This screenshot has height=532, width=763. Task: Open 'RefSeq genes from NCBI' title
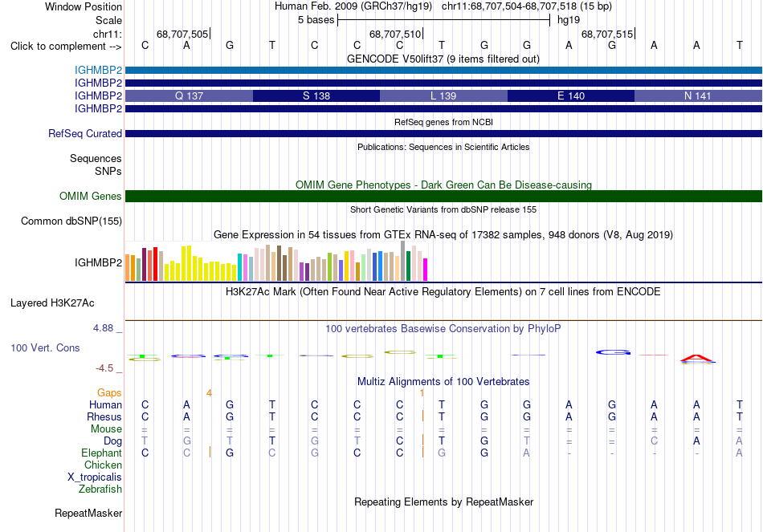pyautogui.click(x=444, y=122)
